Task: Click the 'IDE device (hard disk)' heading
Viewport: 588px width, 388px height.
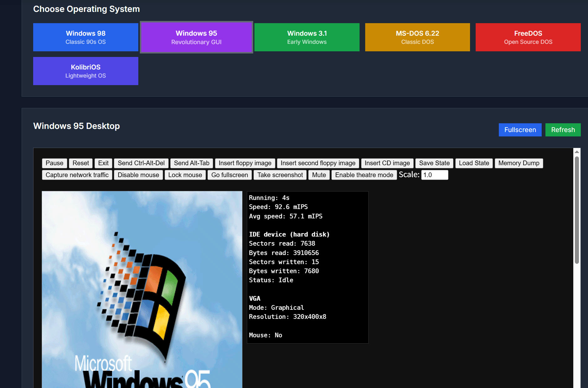Action: coord(289,234)
